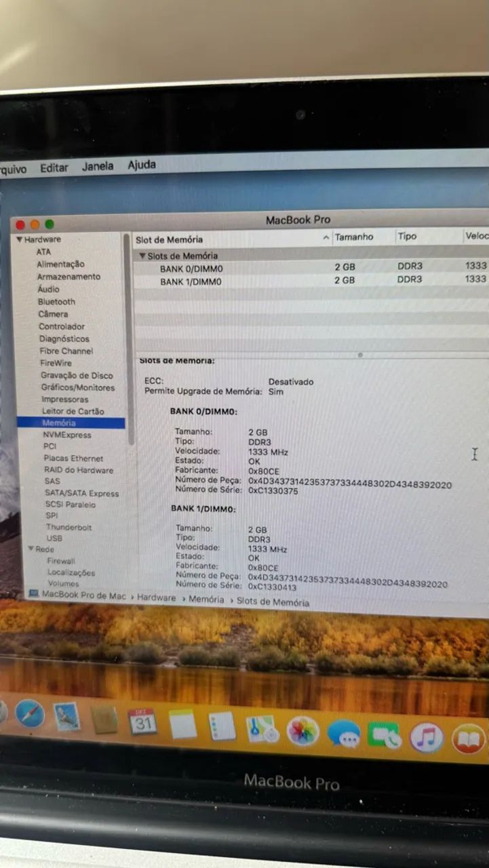Open the Editar menu

click(54, 168)
